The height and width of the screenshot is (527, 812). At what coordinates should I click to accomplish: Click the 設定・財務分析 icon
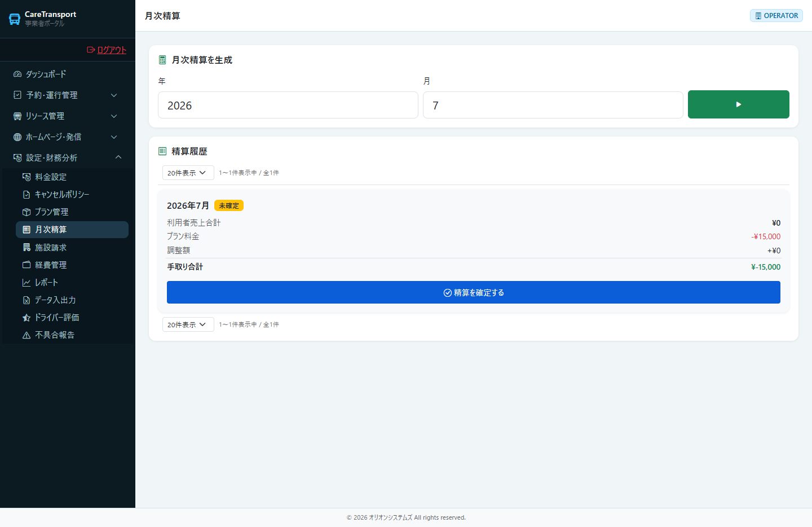tap(17, 157)
